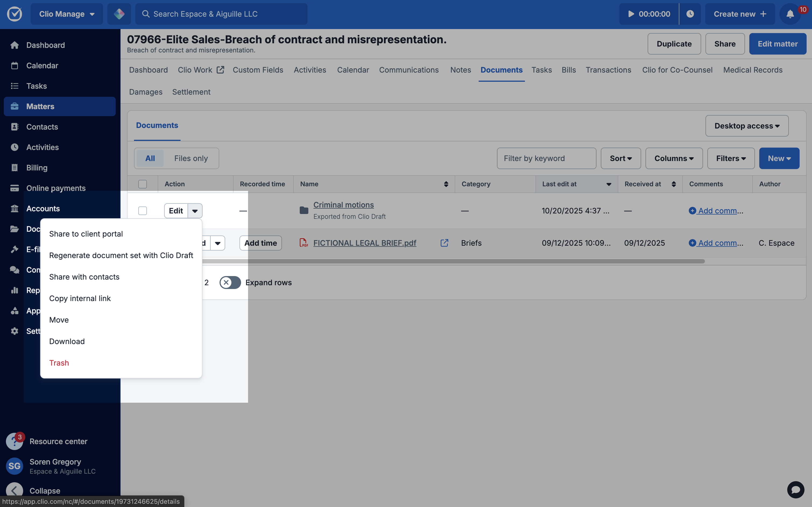
Task: Click the Online payments sidebar icon
Action: [15, 188]
